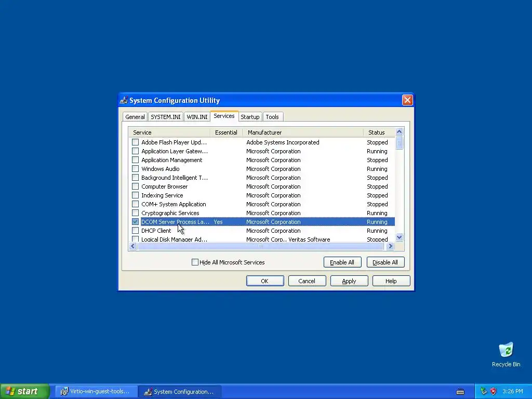The height and width of the screenshot is (399, 532).
Task: Click the Apply button
Action: [349, 281]
